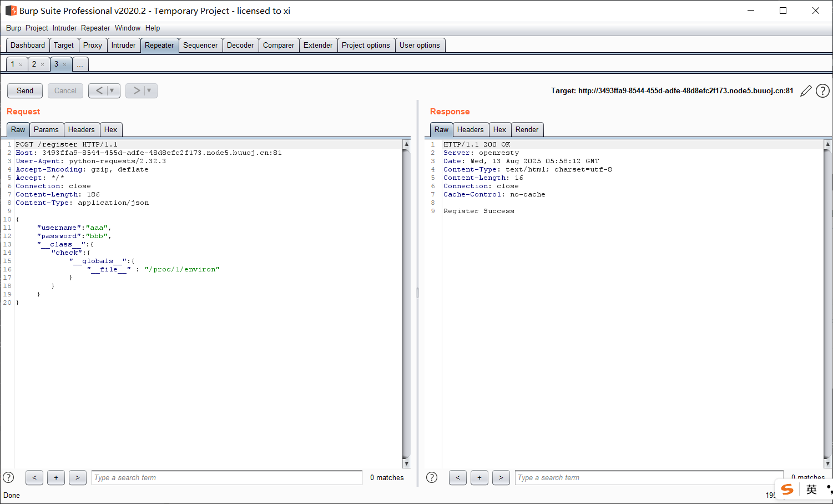Select the Repeater tool tab
The image size is (833, 504).
pos(159,46)
